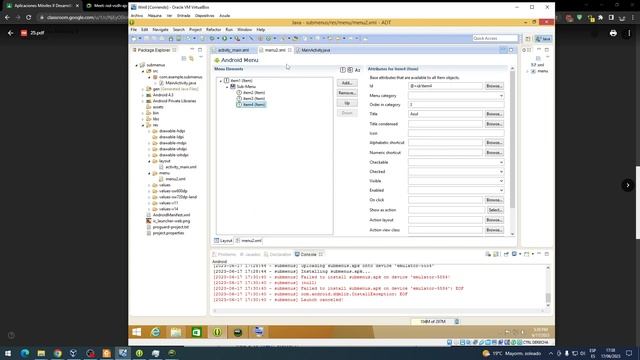The width and height of the screenshot is (640, 360).
Task: Select MainActivity.java in Package Explorer
Action: (180, 83)
